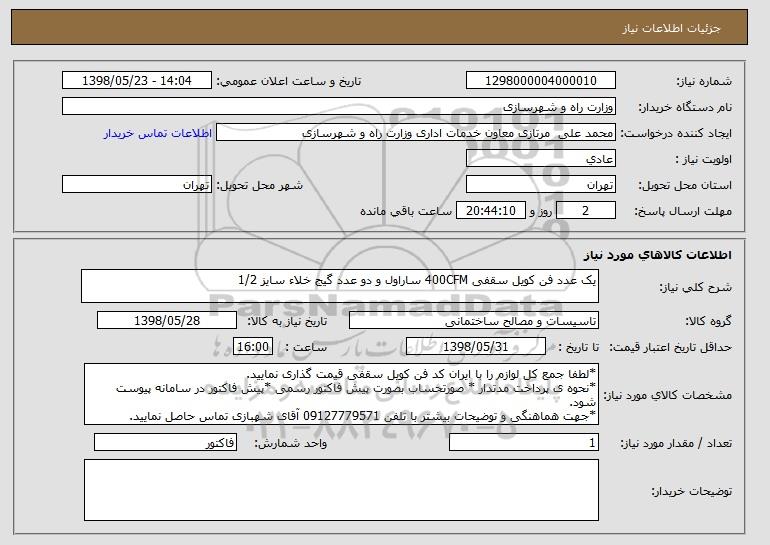Click the label استان محل تحویل
Viewport: 770px width, 545px height.
685,186
